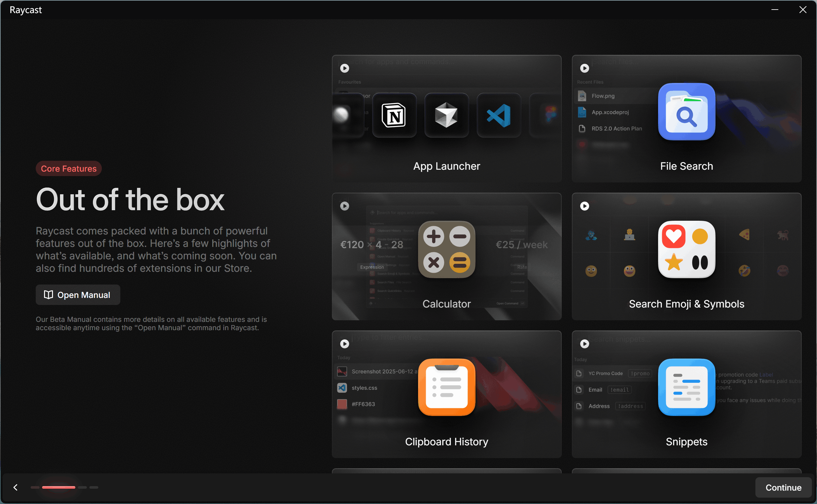Image resolution: width=817 pixels, height=504 pixels.
Task: Select Flow.png in Recent Files
Action: (615, 96)
